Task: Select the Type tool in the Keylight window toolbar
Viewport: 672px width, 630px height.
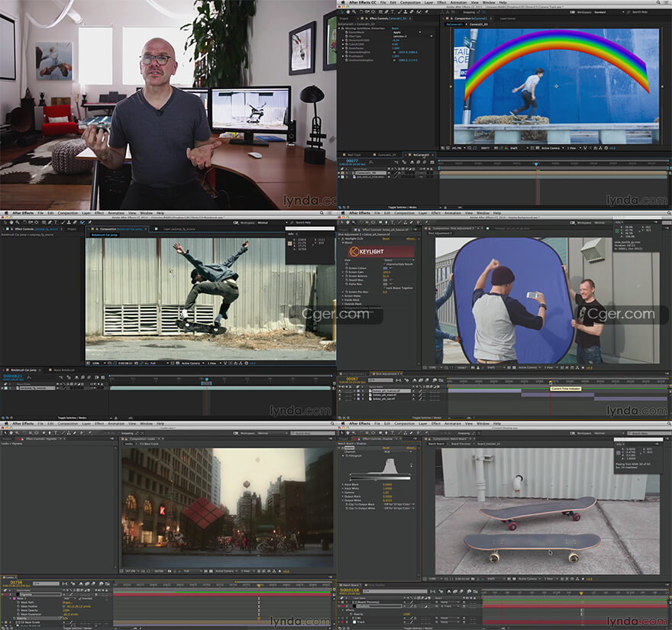Action: tap(393, 222)
